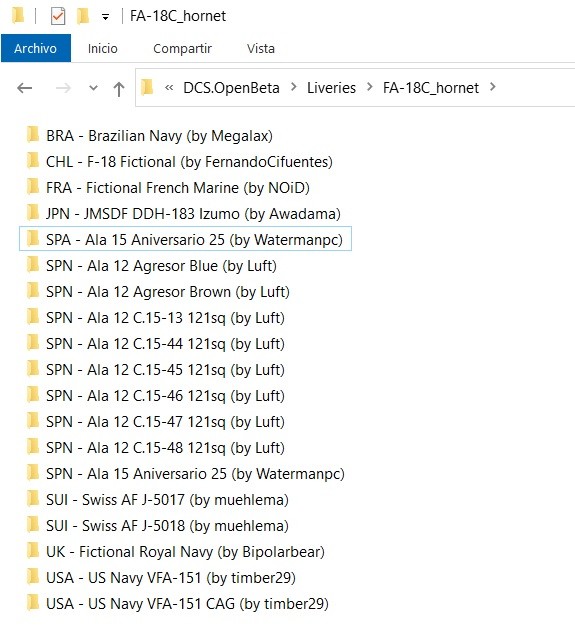Open the recent locations dropdown arrow
Image resolution: width=575 pixels, height=641 pixels.
94,87
